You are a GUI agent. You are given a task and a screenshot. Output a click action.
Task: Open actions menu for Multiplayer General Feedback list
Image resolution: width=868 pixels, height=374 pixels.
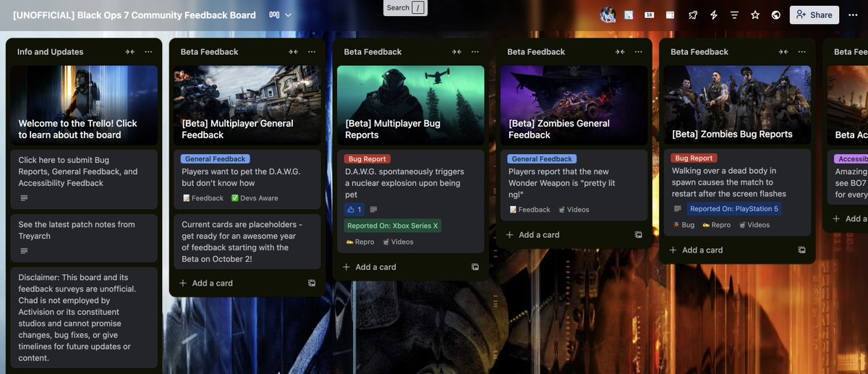click(x=312, y=52)
